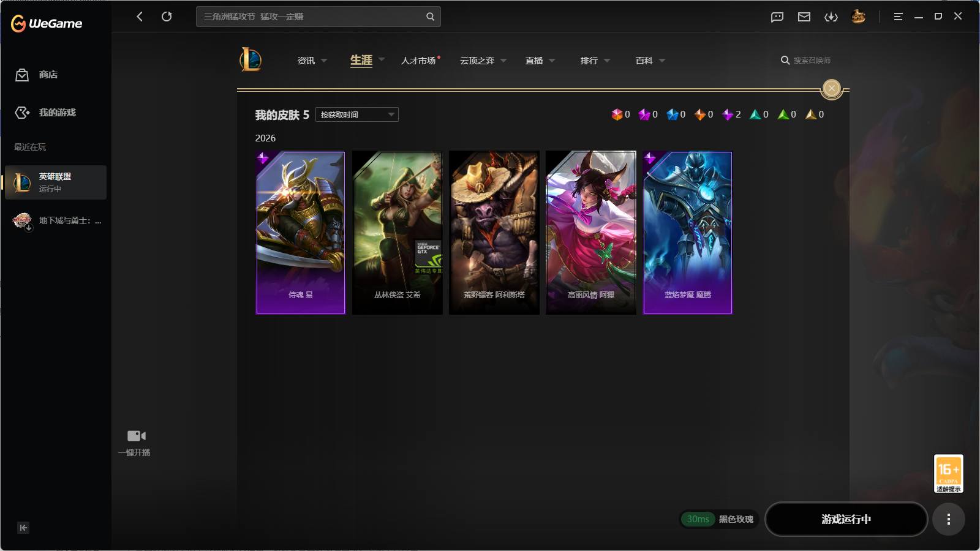Click the 游戏运行中 button
This screenshot has width=980, height=551.
(x=846, y=519)
